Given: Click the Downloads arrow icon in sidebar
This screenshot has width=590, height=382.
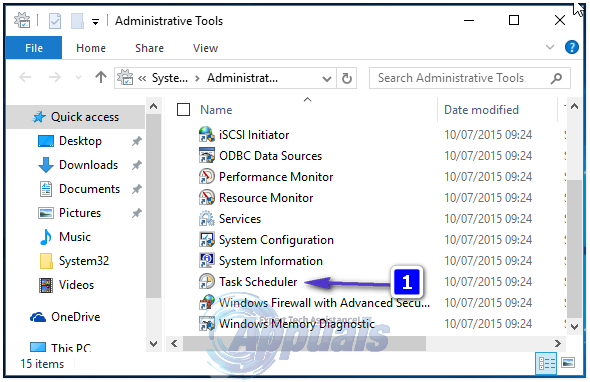Looking at the screenshot, I should pos(46,165).
